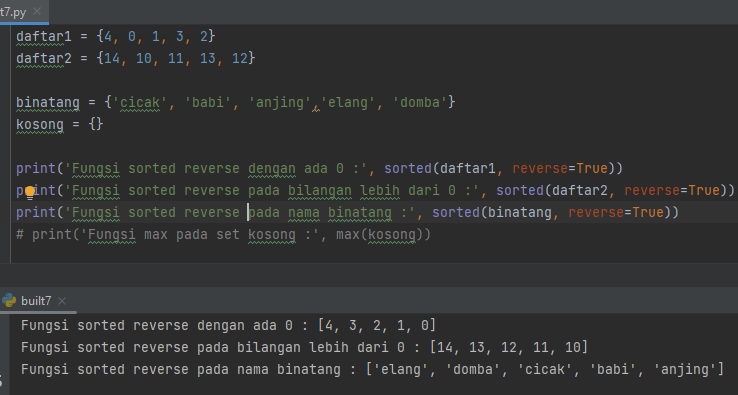Click the binatang variable name in its assignment
Image resolution: width=738 pixels, height=395 pixels.
pyautogui.click(x=48, y=103)
